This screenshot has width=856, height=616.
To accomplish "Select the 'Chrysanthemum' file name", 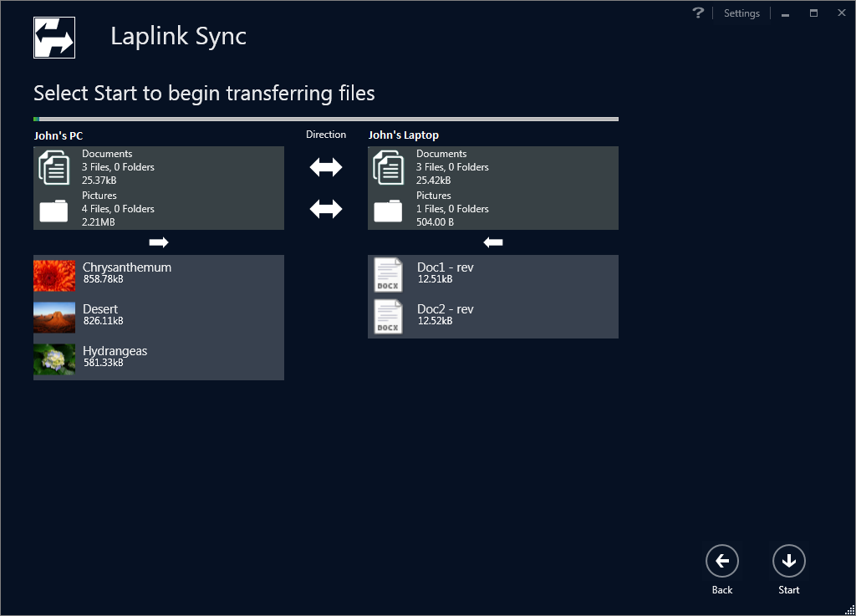I will coord(127,267).
